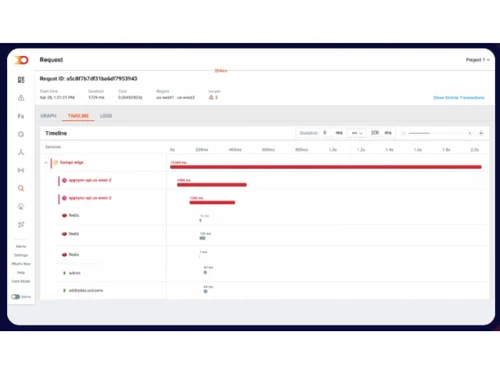This screenshot has height=375, width=500.
Task: Click the Request ID text
Action: (x=88, y=79)
